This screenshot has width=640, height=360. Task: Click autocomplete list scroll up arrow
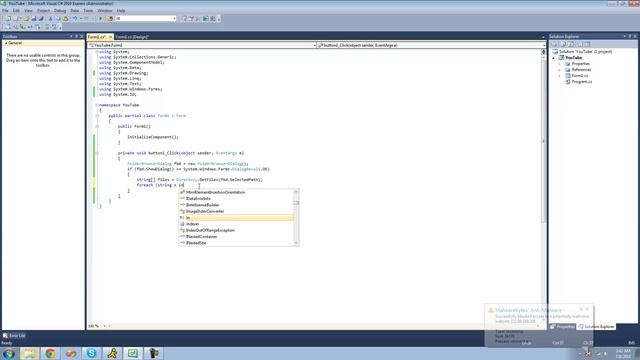point(296,191)
